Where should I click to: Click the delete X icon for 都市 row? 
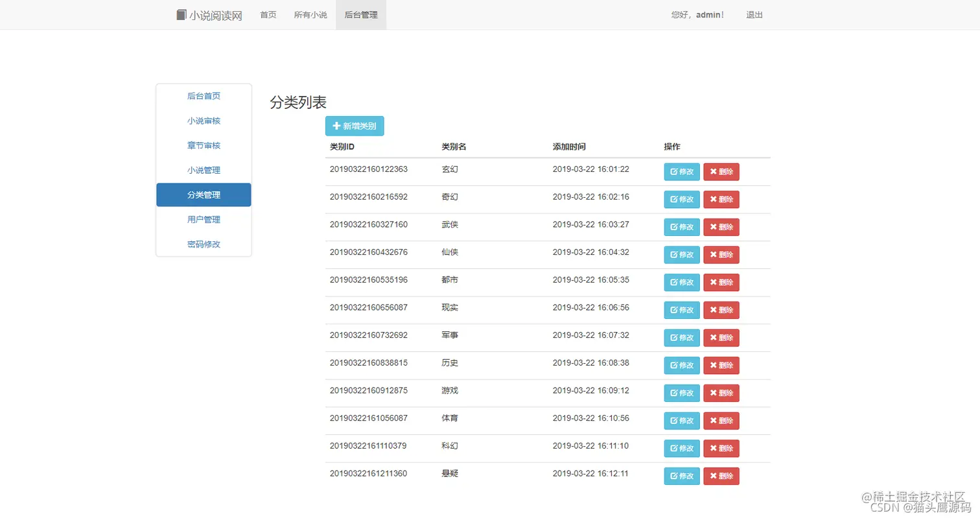714,282
